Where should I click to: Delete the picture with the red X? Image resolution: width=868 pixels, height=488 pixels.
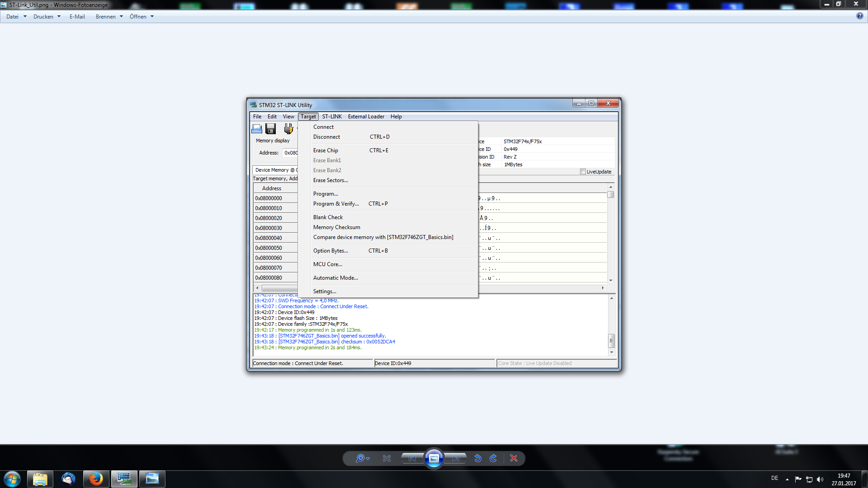tap(514, 458)
